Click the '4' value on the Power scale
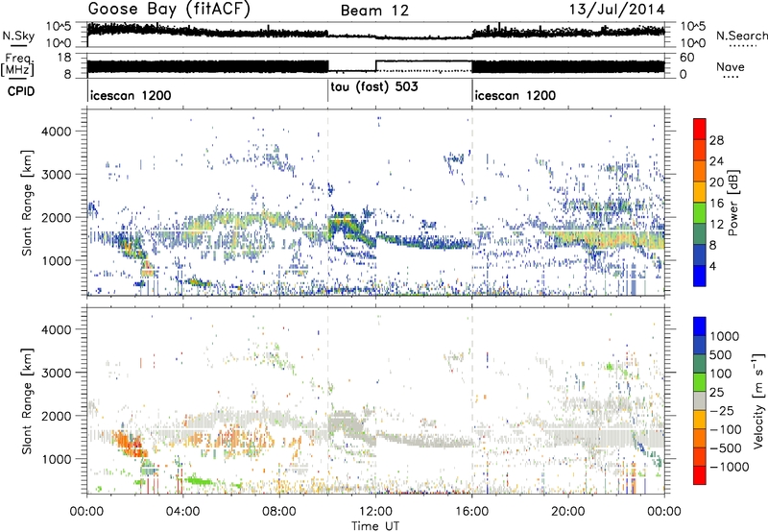The width and height of the screenshot is (768, 532). [712, 266]
